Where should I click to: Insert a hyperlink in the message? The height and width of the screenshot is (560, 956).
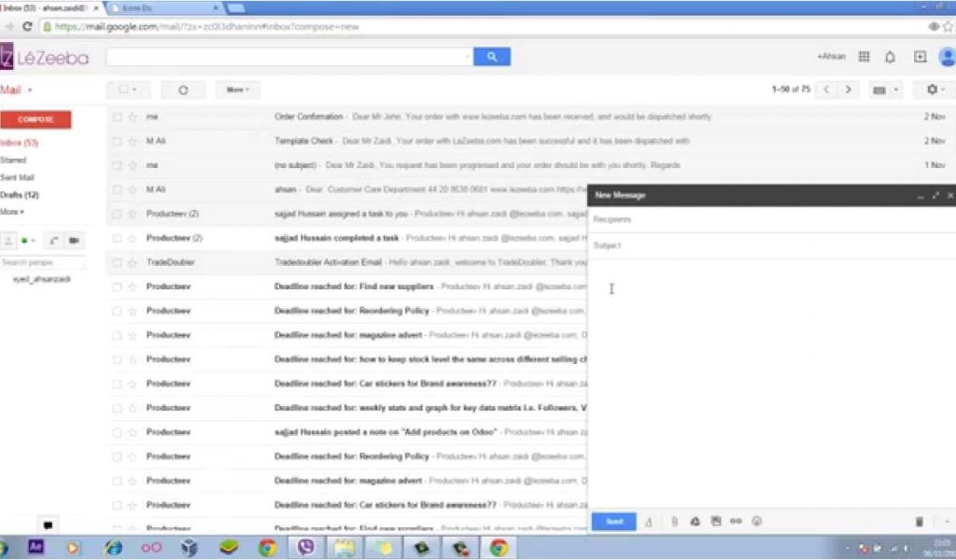736,521
